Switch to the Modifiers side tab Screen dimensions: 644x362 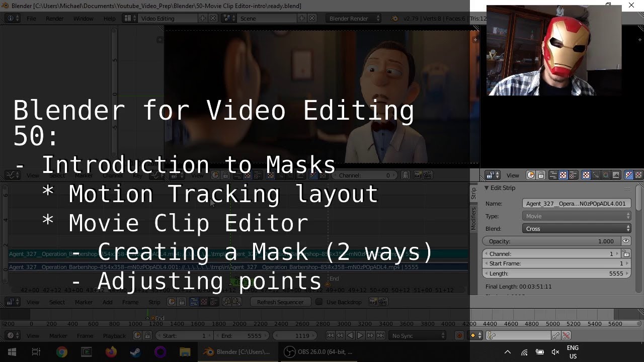[x=473, y=219]
